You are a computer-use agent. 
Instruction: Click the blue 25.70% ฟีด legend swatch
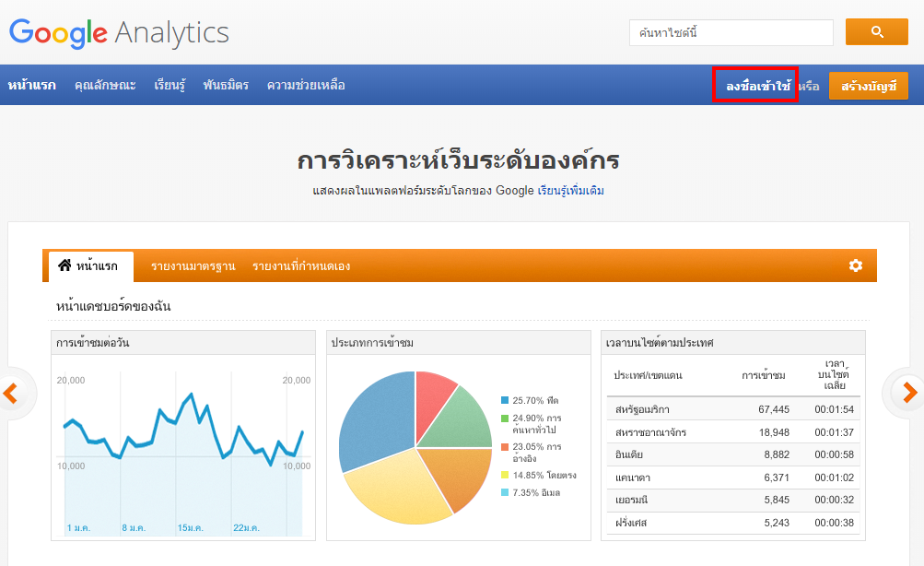coord(505,400)
